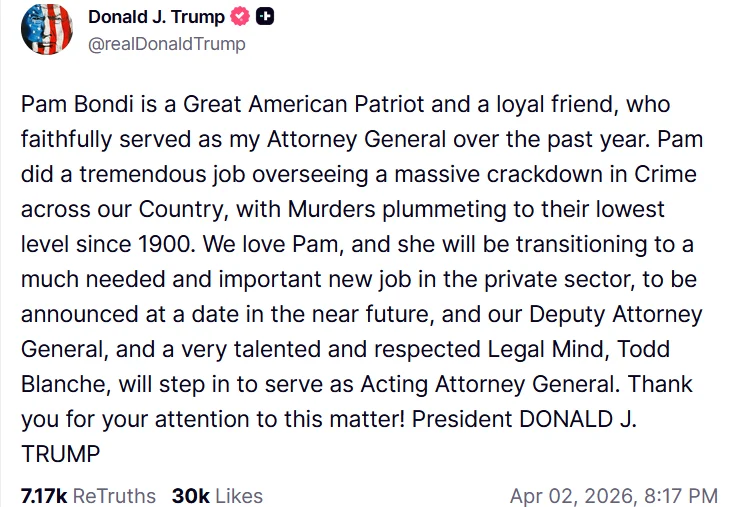This screenshot has height=507, width=729.
Task: Open the flag-themed profile avatar
Action: pos(46,29)
